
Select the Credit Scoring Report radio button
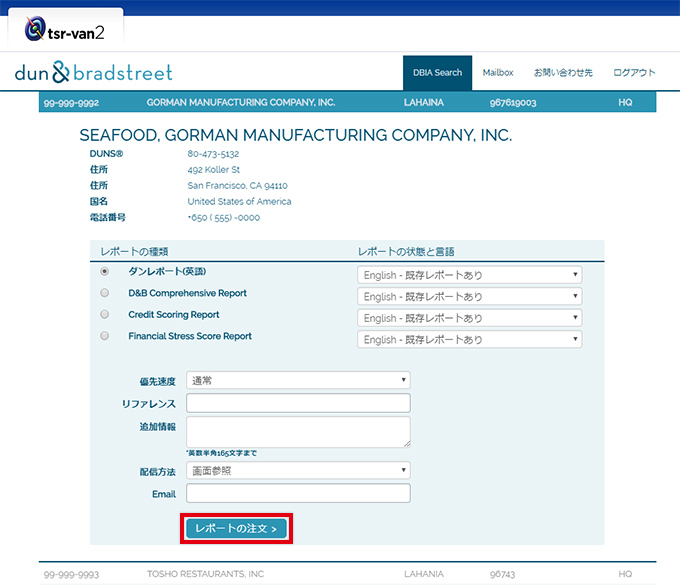point(105,314)
